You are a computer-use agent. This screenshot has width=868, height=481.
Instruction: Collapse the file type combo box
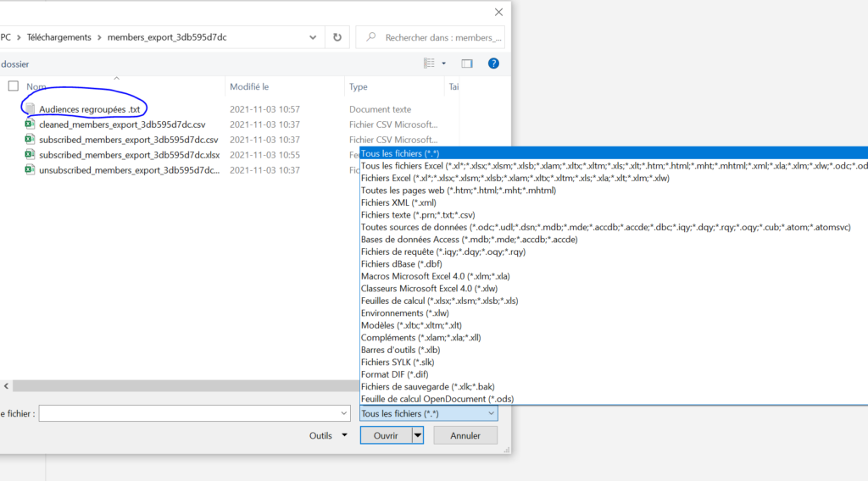(491, 413)
